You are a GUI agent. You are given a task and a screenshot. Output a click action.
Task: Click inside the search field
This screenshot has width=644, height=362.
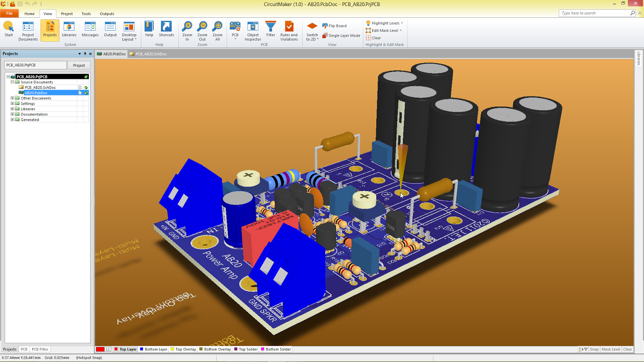point(592,12)
